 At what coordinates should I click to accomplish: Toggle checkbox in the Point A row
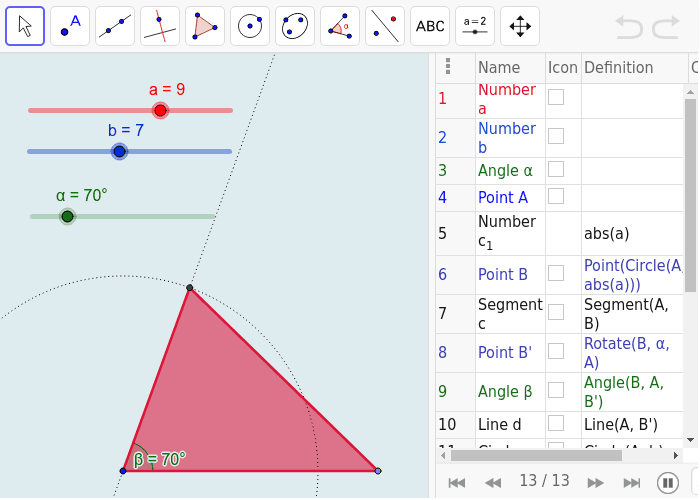click(x=556, y=196)
